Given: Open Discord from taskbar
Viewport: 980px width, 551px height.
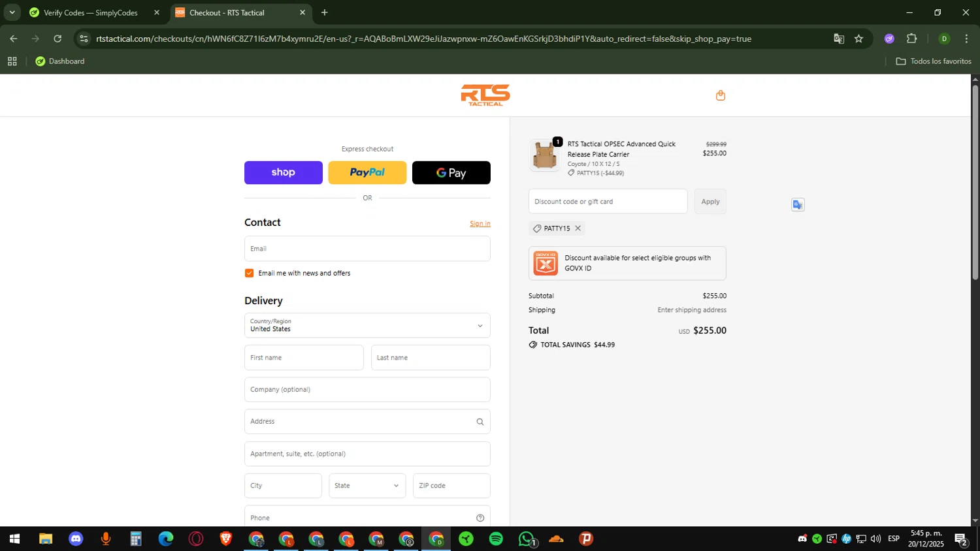Looking at the screenshot, I should click(76, 539).
